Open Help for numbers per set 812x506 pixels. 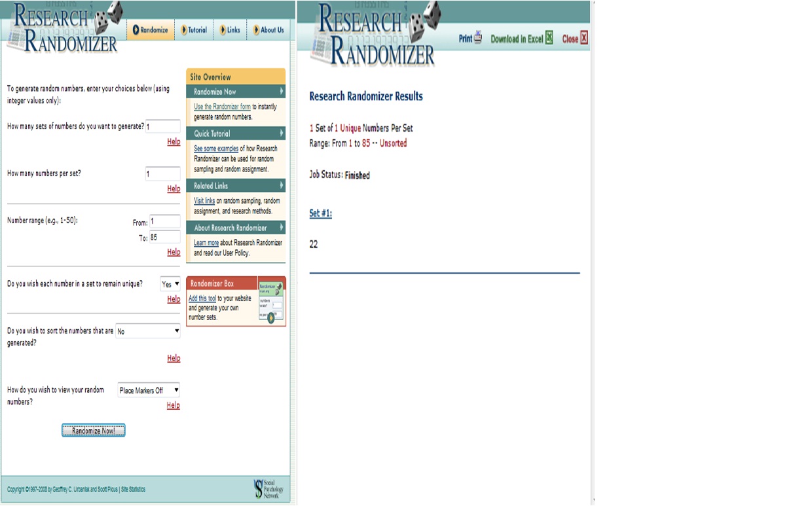pyautogui.click(x=174, y=189)
